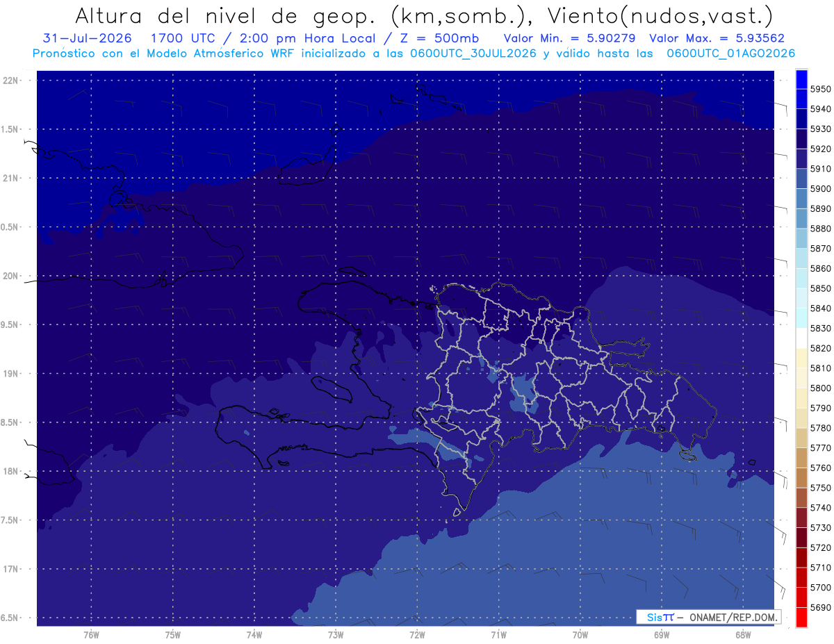Pick the pale yellow swatch between 5820 and 5810
Image resolution: width=834 pixels, height=644 pixels.
point(801,358)
